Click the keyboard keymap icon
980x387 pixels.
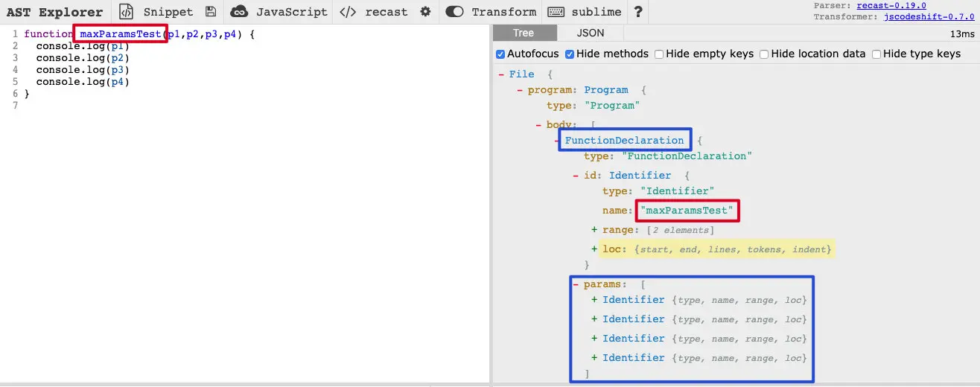click(556, 12)
